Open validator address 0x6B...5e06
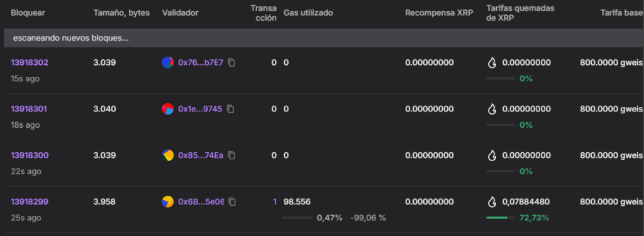 201,202
